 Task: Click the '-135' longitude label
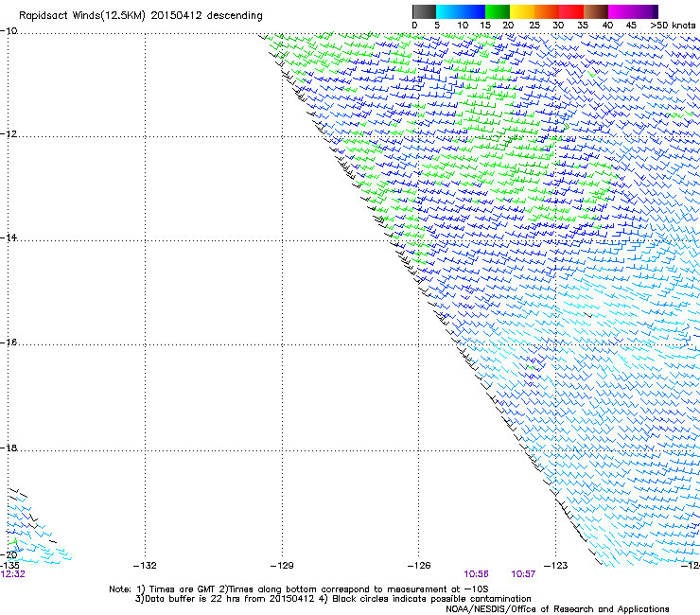9,566
